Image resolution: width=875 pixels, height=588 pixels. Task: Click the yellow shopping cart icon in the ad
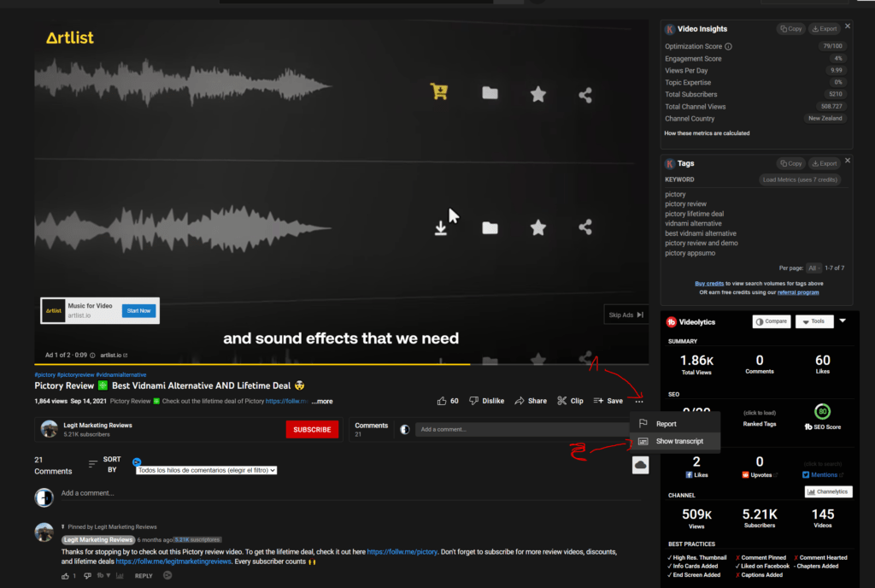coord(439,91)
